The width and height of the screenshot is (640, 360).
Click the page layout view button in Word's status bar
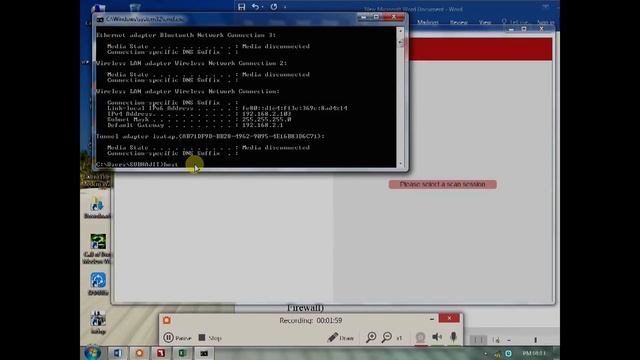click(478, 340)
